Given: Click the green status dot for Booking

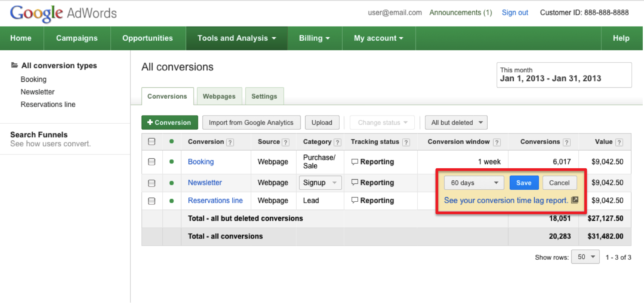Looking at the screenshot, I should [x=172, y=162].
